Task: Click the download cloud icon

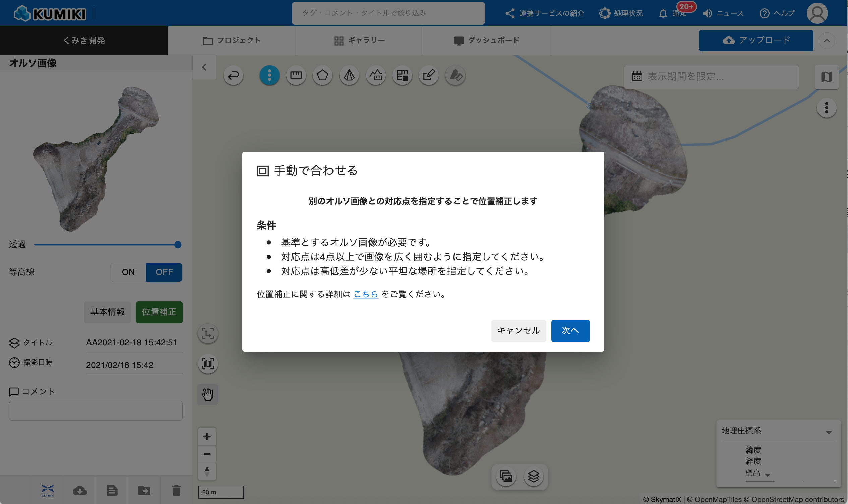Action: 80,490
